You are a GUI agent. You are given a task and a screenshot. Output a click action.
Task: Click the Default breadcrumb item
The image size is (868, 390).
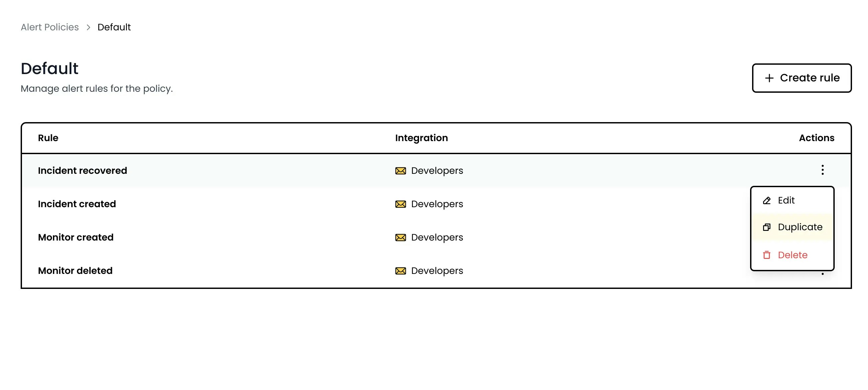click(x=114, y=27)
